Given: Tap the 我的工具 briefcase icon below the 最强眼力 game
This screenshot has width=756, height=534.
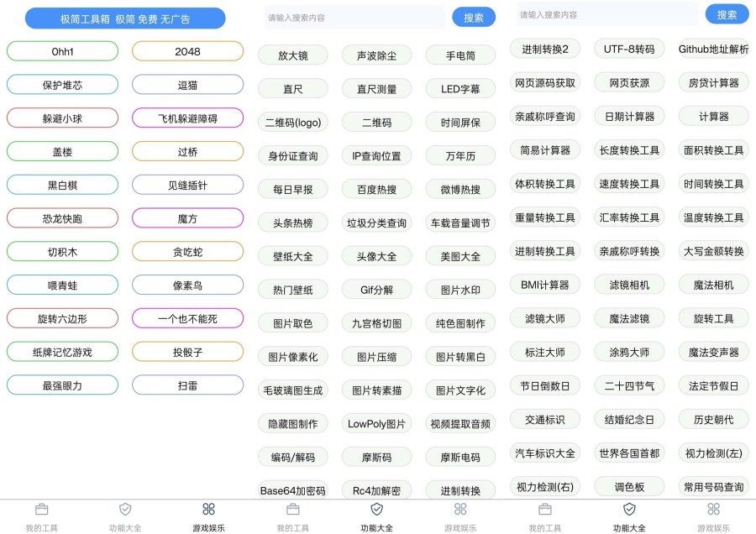Looking at the screenshot, I should coord(41,510).
